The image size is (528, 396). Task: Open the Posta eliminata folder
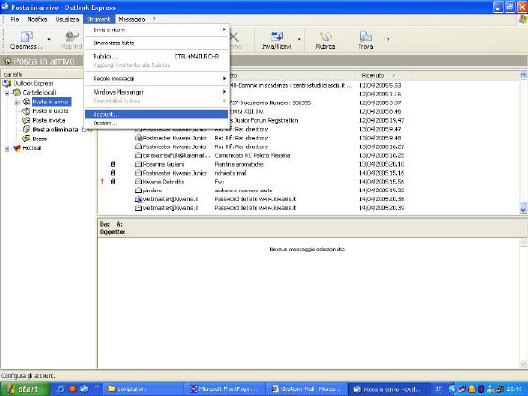pyautogui.click(x=55, y=129)
